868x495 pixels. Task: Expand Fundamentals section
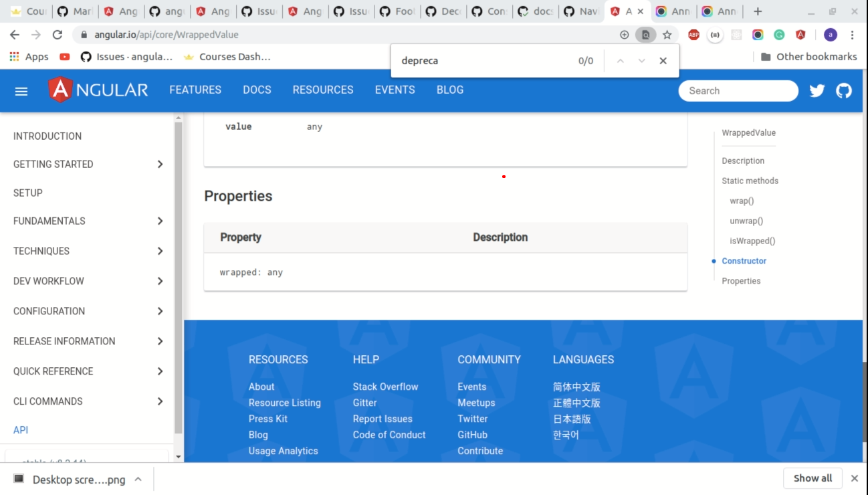pos(88,221)
